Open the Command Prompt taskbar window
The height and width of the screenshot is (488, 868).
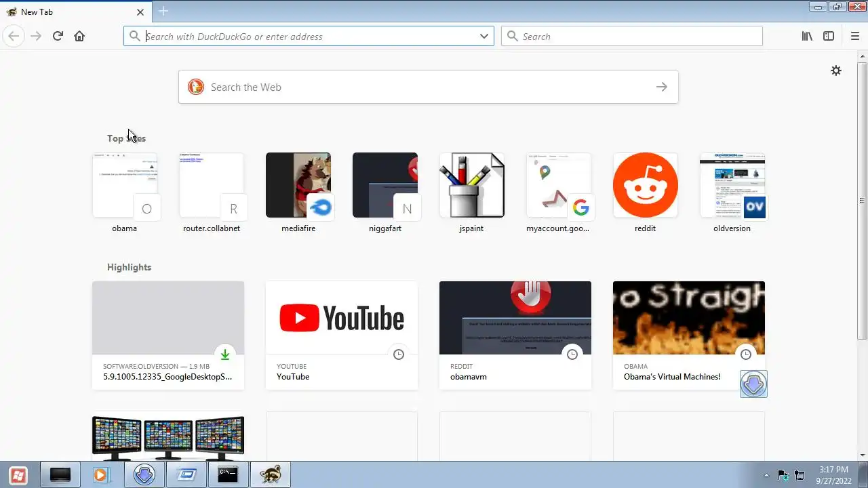pos(228,475)
